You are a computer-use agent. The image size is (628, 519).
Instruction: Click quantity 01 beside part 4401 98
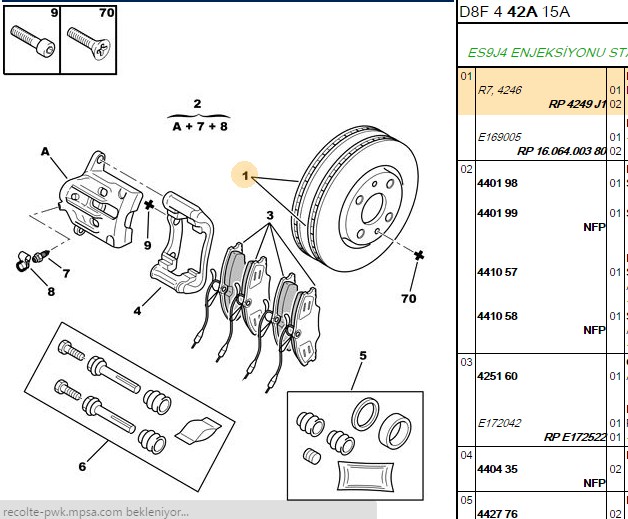point(615,183)
